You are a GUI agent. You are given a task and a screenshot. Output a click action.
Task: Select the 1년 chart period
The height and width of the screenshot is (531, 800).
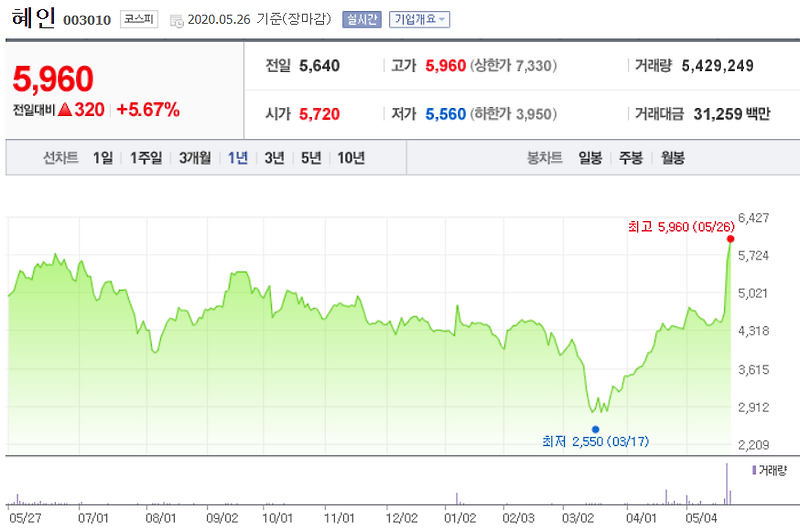238,158
